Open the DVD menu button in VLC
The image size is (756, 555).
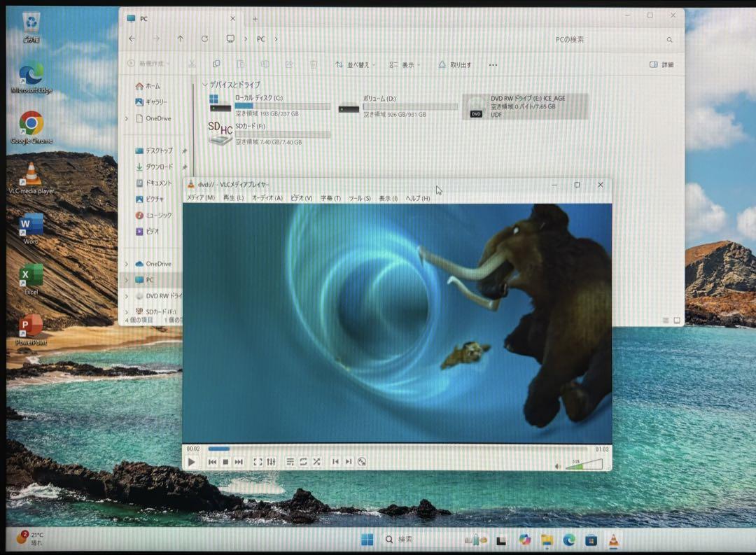tap(362, 462)
